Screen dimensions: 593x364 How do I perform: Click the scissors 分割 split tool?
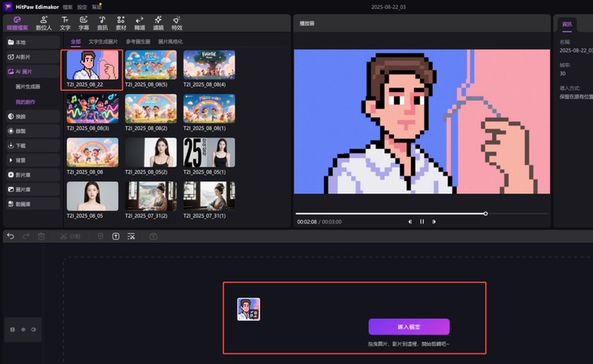70,236
